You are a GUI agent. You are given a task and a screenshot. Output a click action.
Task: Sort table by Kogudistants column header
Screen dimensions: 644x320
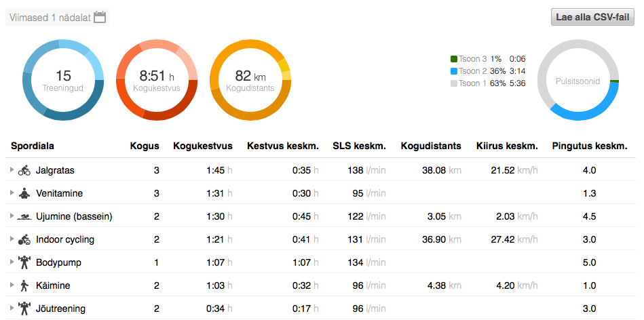pos(431,146)
